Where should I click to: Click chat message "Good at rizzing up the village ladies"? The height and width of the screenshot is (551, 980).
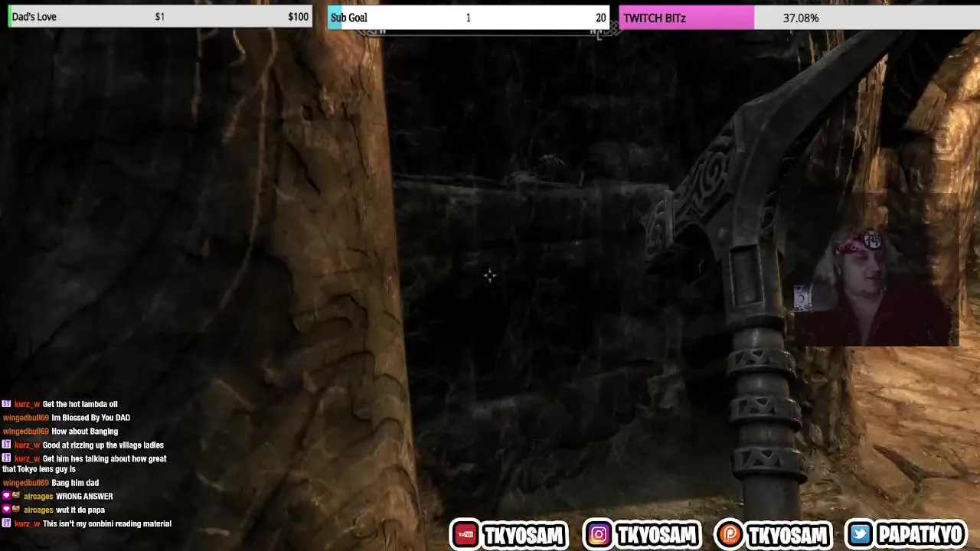[103, 445]
